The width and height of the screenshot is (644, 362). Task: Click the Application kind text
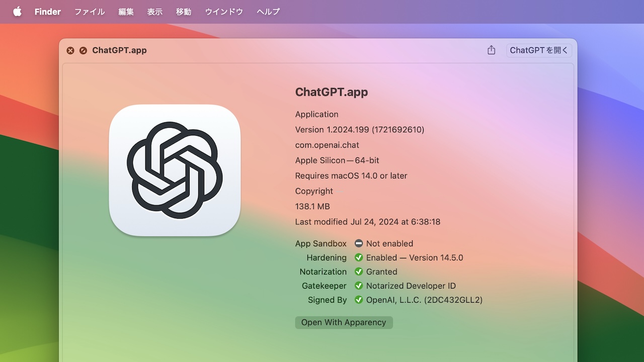317,114
